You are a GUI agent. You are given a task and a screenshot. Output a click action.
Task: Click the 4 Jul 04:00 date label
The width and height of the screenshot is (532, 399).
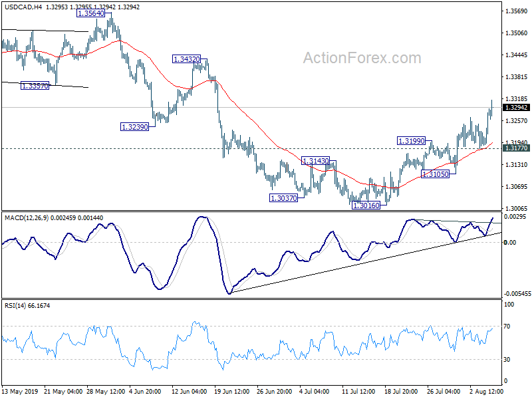[314, 391]
